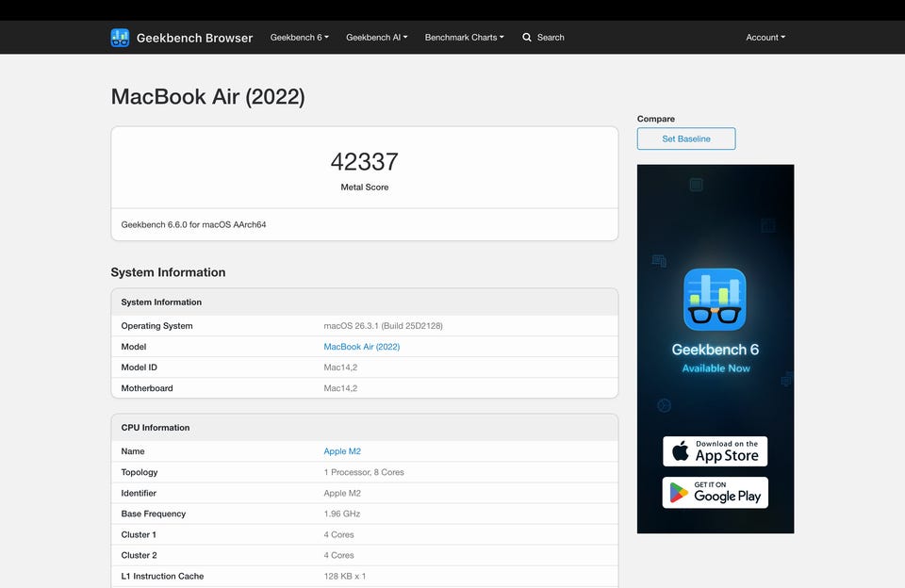Expand the Geekbench AI dropdown menu

(377, 38)
